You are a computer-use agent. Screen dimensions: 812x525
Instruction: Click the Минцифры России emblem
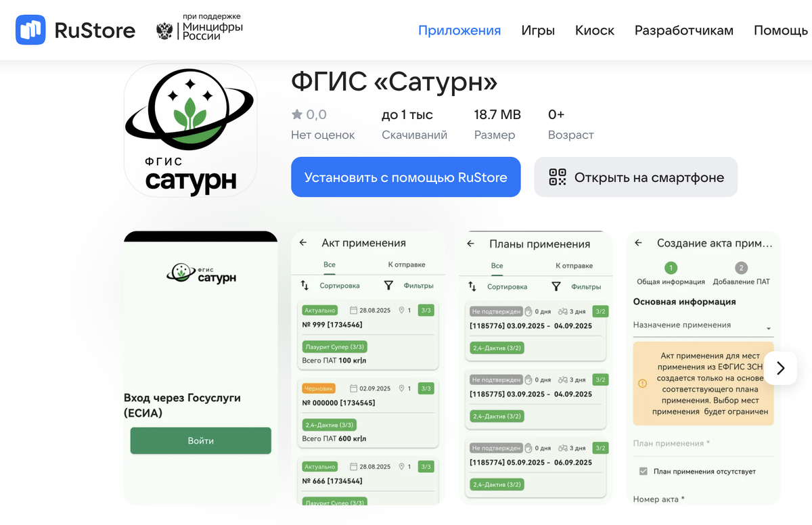[x=164, y=30]
